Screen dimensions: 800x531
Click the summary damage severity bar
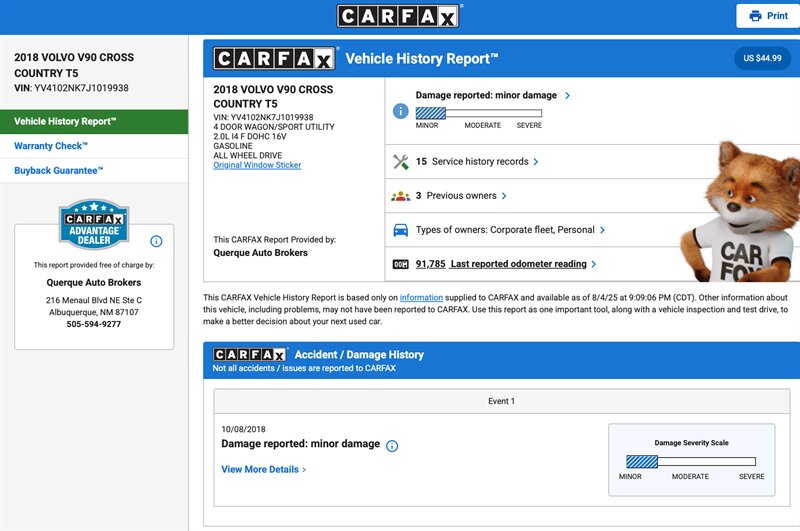(x=479, y=113)
